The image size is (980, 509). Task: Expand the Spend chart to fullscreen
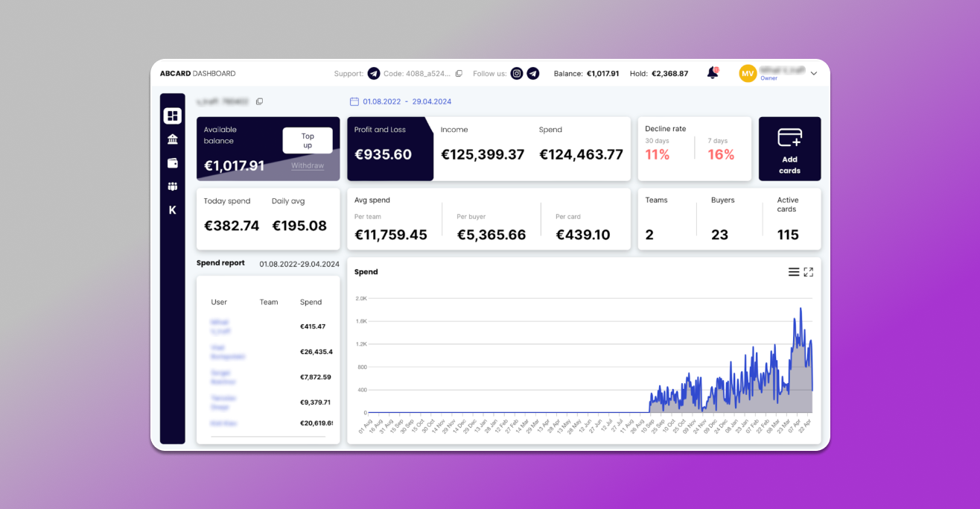pyautogui.click(x=809, y=272)
